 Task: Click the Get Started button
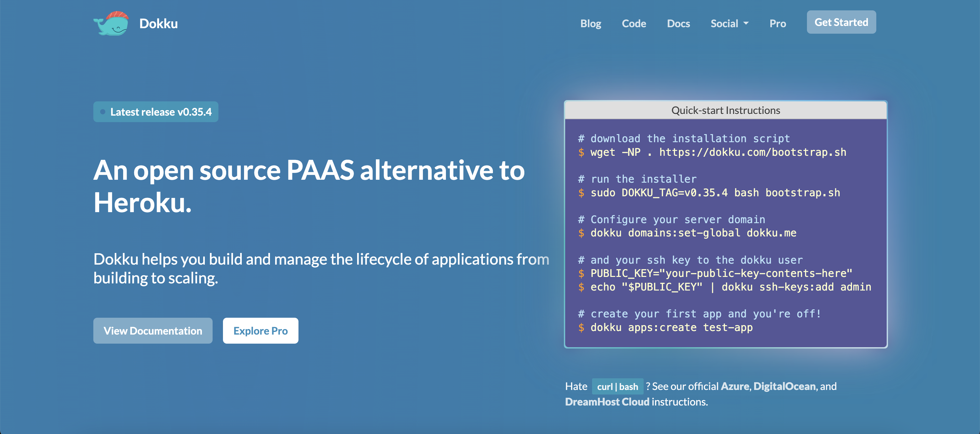click(841, 22)
